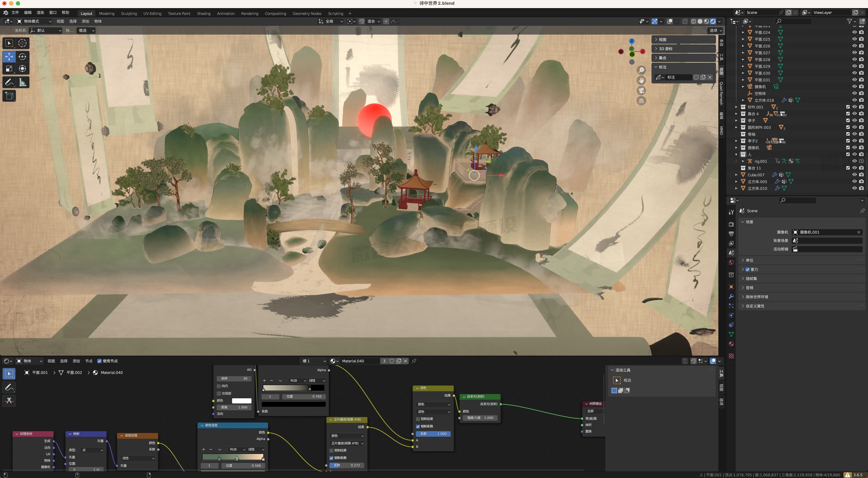The height and width of the screenshot is (478, 868).
Task: Uncheck exclude checkbox for 亭子 collection
Action: click(848, 120)
